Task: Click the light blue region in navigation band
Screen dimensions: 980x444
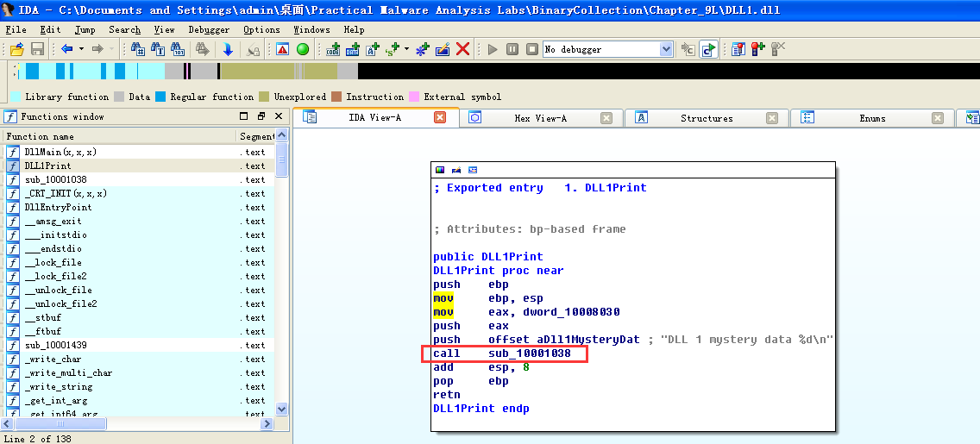Action: tap(150, 72)
